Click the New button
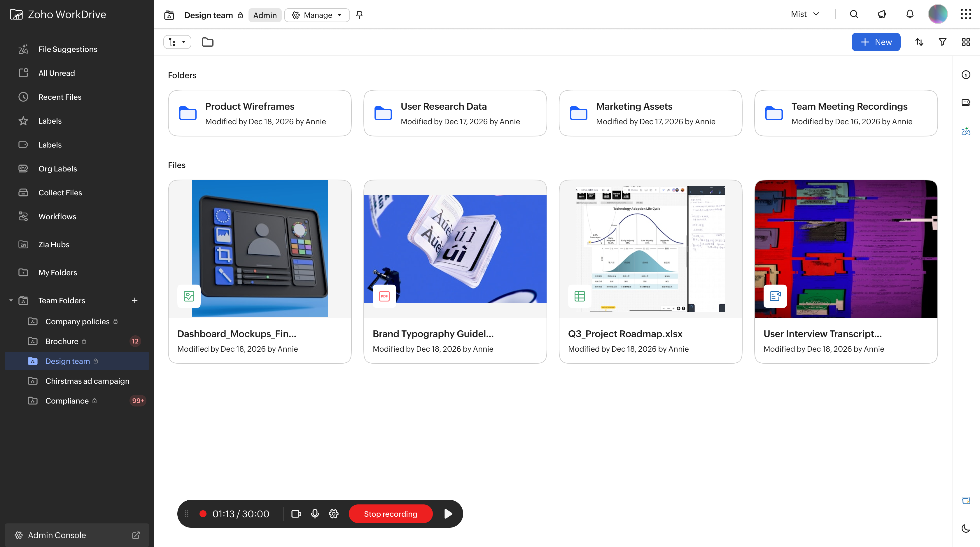980x547 pixels. 876,42
